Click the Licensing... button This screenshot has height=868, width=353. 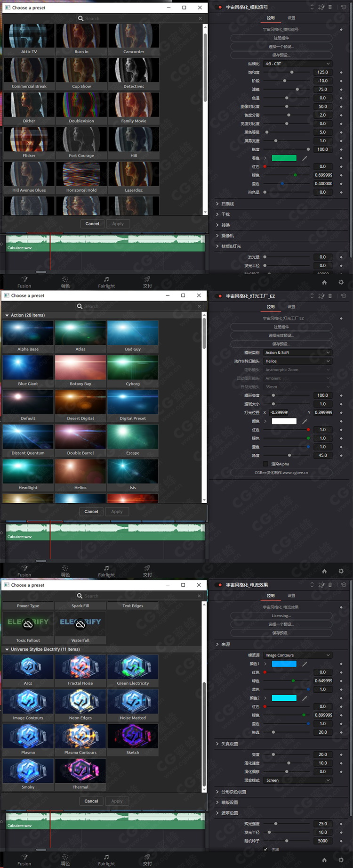281,616
